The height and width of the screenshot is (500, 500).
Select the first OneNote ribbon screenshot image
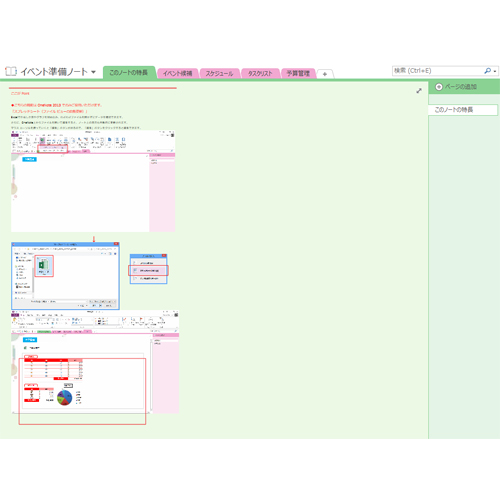click(93, 181)
